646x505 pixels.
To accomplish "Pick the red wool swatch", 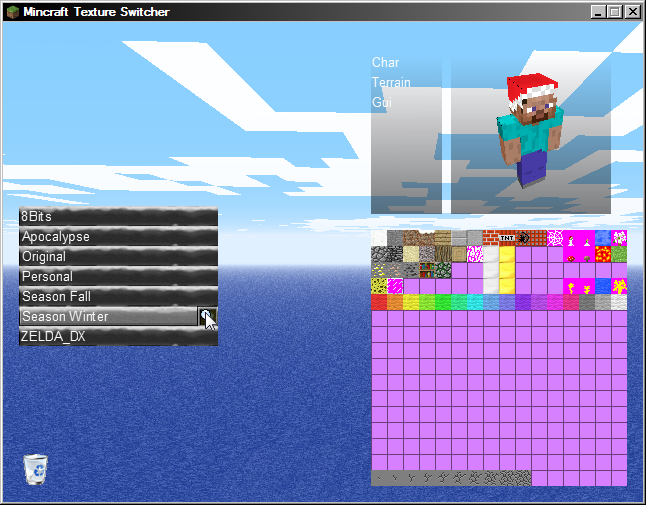I will point(379,302).
